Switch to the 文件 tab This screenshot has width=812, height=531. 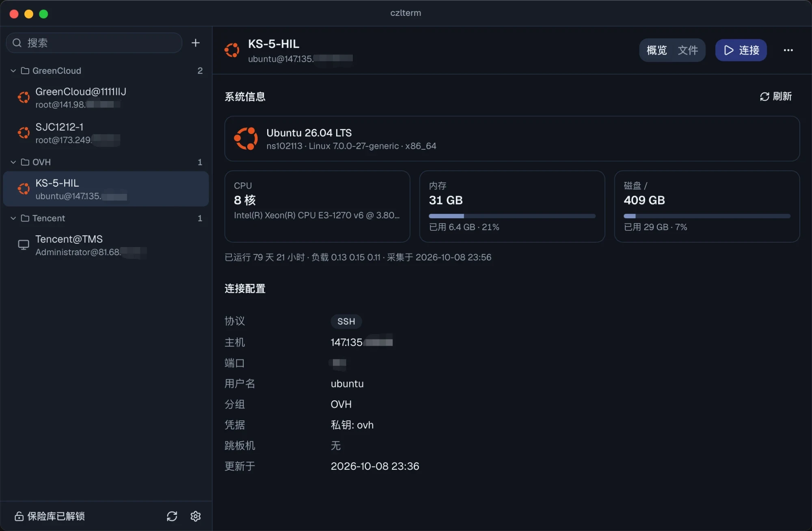688,50
